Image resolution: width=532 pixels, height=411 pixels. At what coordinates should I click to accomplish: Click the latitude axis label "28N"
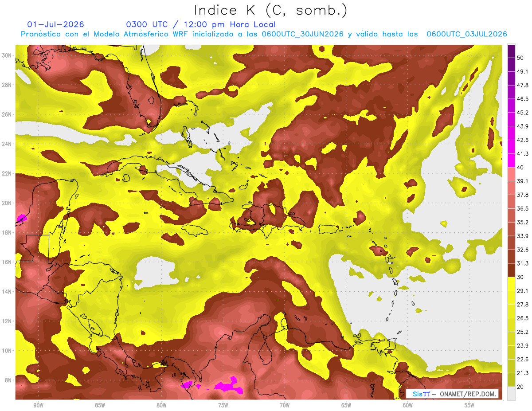pos(7,85)
